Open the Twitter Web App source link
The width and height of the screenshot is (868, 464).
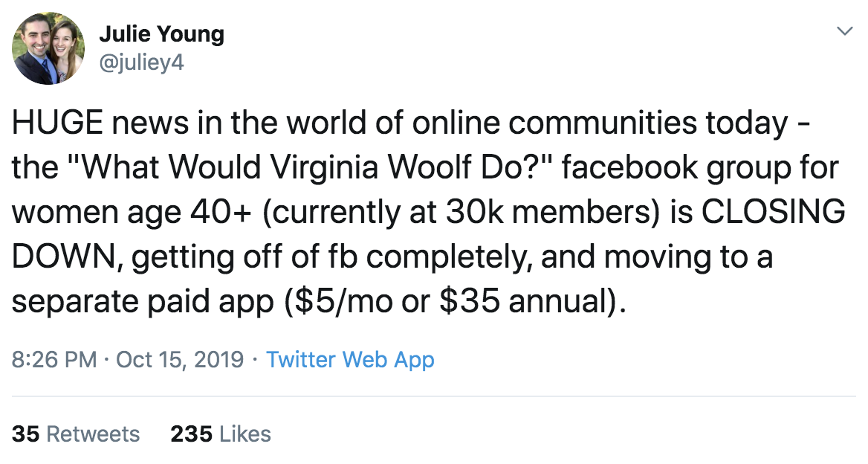click(350, 359)
